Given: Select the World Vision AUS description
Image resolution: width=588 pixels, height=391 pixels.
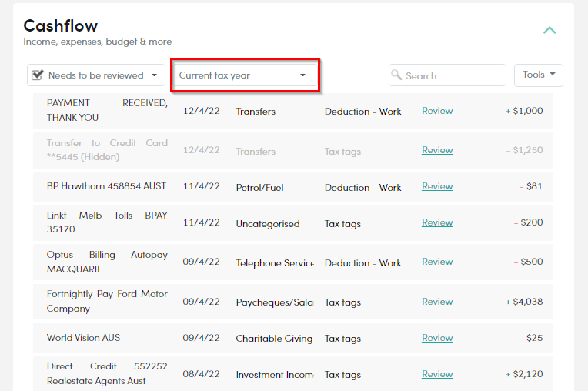Looking at the screenshot, I should [84, 338].
